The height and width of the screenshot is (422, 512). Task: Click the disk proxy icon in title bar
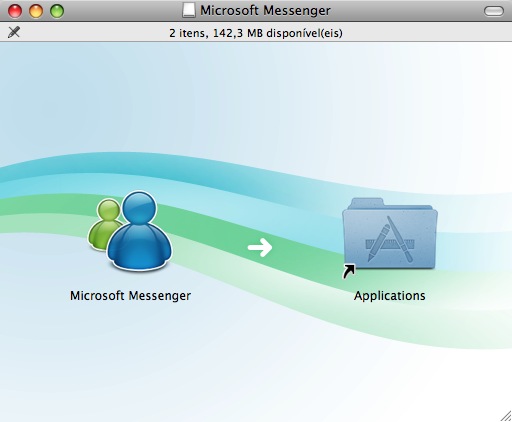pyautogui.click(x=189, y=10)
